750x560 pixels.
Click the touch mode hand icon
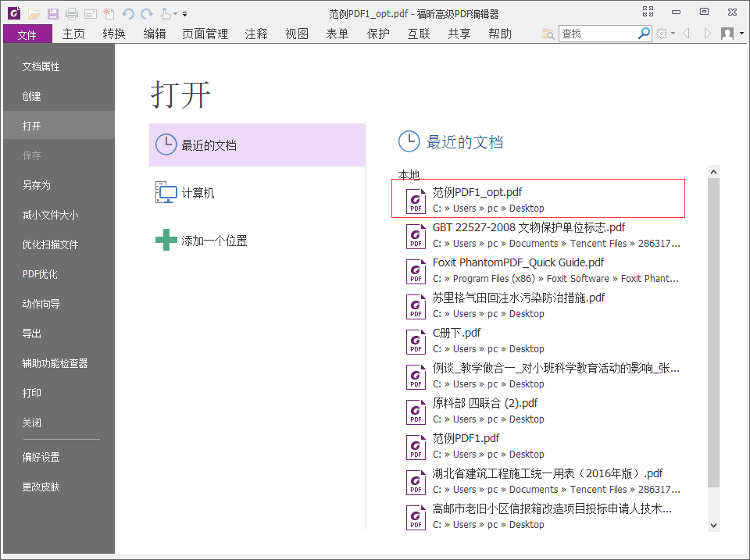166,14
